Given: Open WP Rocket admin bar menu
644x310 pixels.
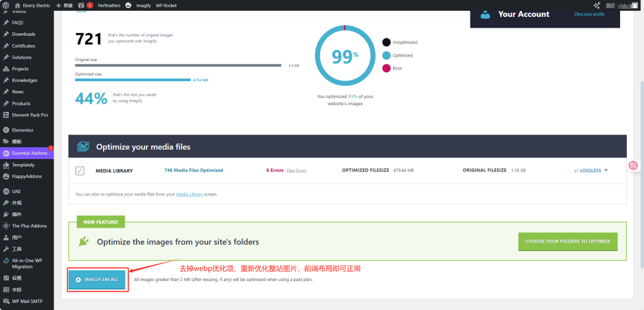Looking at the screenshot, I should (x=166, y=5).
